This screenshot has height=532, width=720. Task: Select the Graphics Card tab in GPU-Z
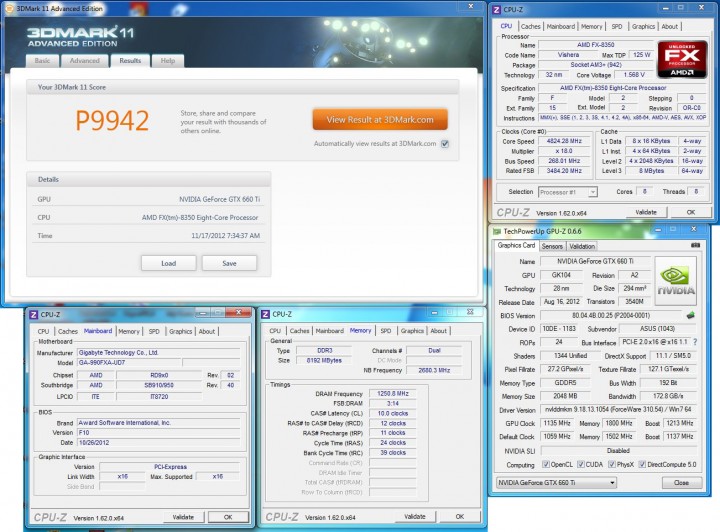[516, 246]
